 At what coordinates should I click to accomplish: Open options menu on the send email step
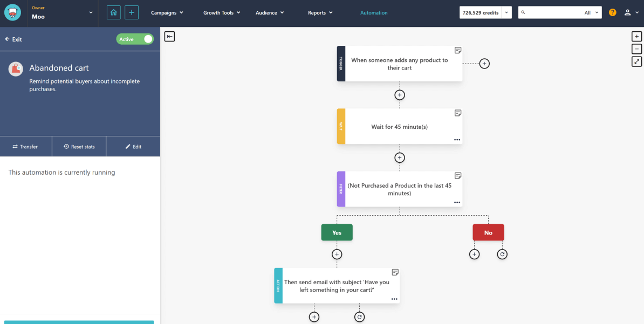coord(394,299)
